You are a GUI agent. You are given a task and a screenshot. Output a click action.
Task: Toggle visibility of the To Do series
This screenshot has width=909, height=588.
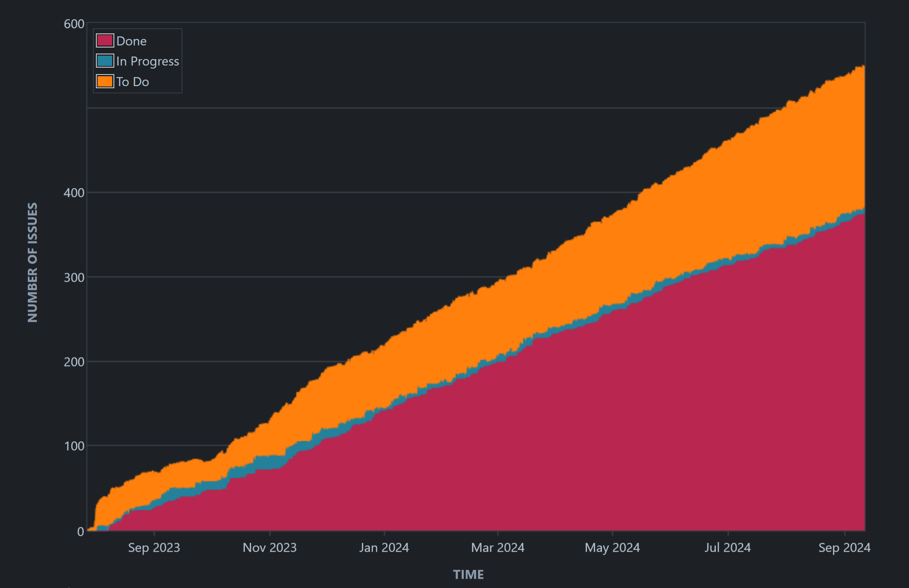point(133,81)
